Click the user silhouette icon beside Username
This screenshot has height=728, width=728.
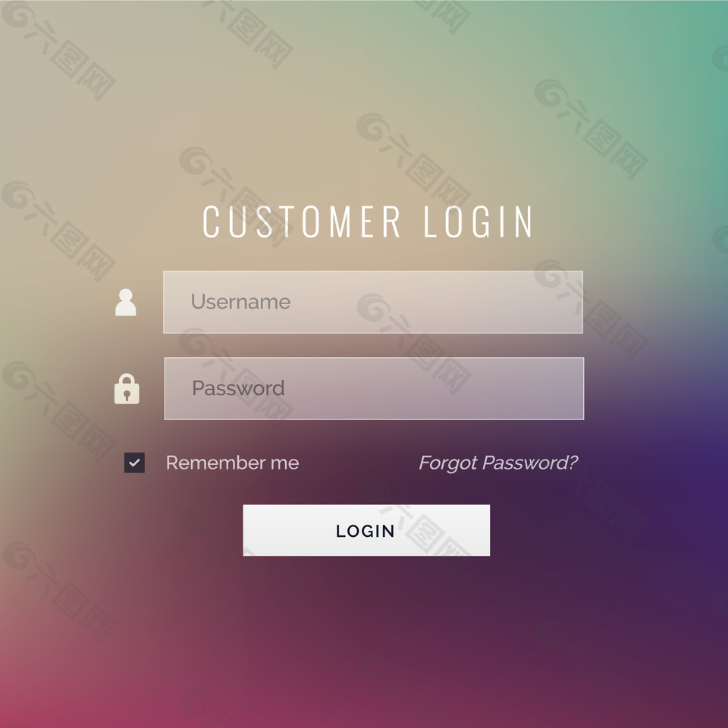[x=125, y=303]
